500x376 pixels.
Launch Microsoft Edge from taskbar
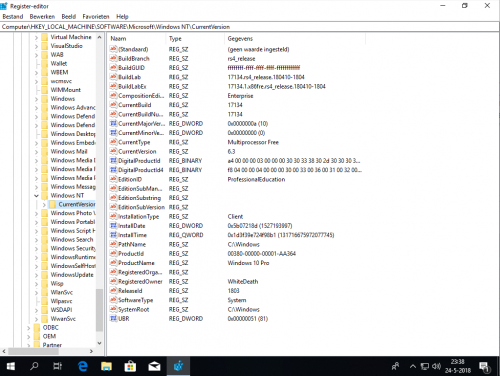click(82, 366)
